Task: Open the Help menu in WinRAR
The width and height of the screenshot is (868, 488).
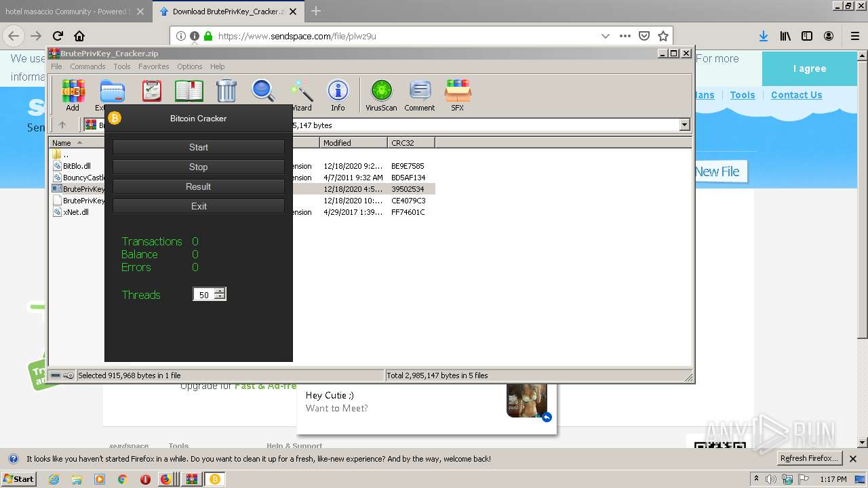Action: (x=217, y=66)
